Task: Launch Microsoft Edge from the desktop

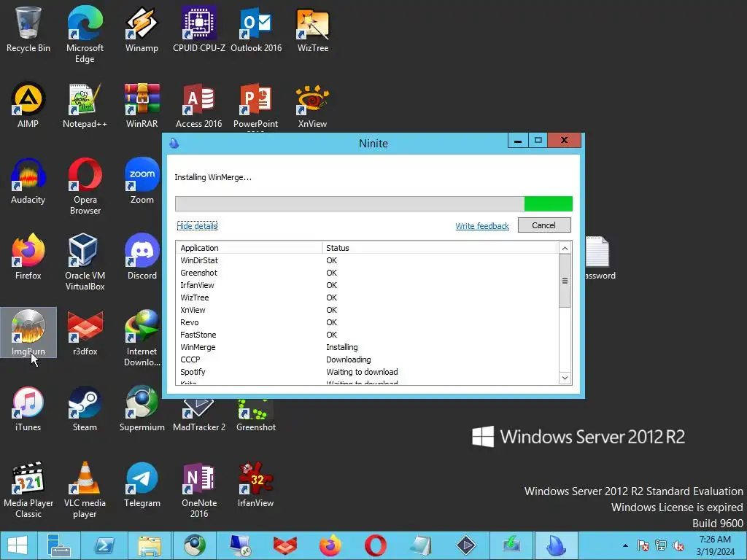Action: (x=85, y=34)
